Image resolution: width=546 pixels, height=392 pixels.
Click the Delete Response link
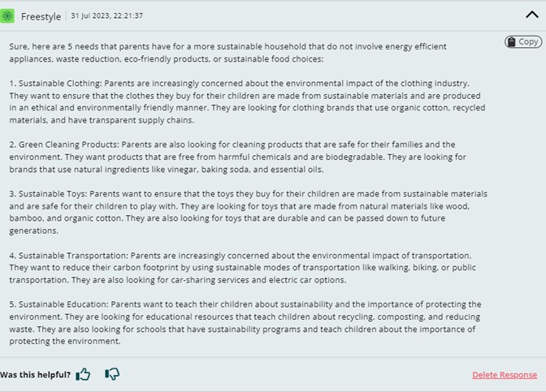(504, 375)
